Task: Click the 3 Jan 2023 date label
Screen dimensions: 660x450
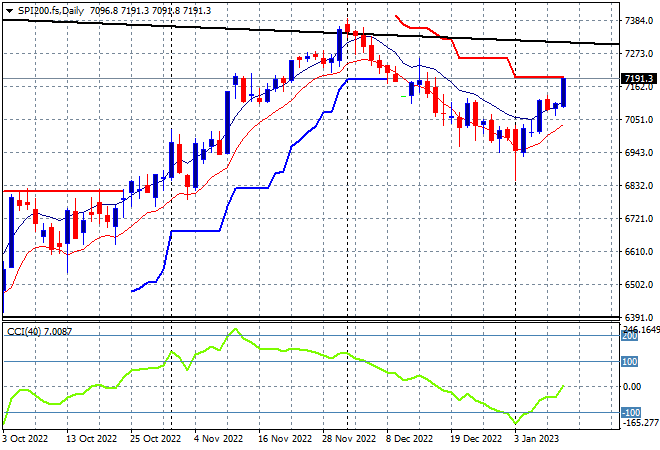Action: click(536, 439)
